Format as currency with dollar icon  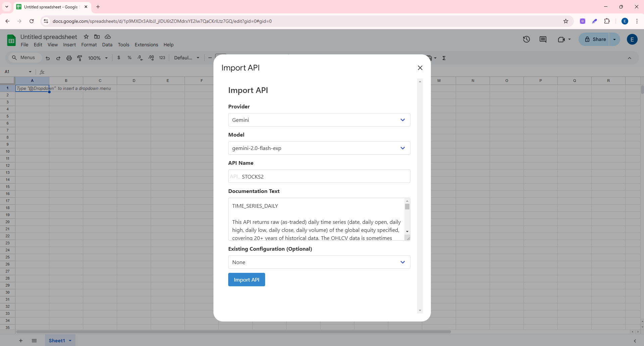point(119,58)
